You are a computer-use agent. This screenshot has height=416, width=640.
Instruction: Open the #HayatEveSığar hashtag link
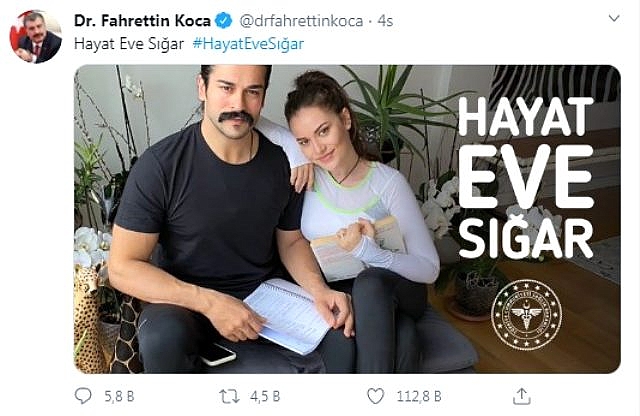[246, 44]
